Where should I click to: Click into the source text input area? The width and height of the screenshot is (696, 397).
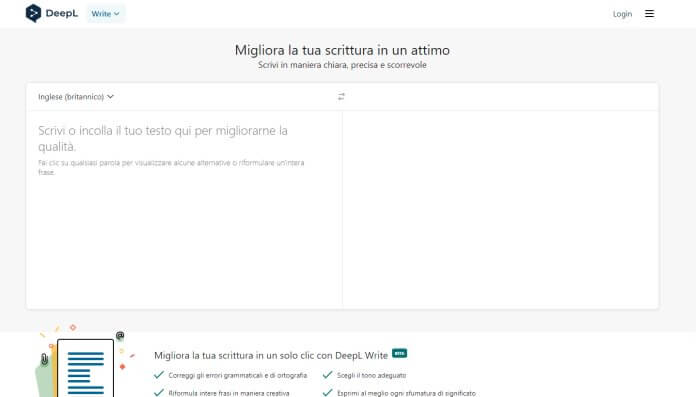click(x=184, y=209)
